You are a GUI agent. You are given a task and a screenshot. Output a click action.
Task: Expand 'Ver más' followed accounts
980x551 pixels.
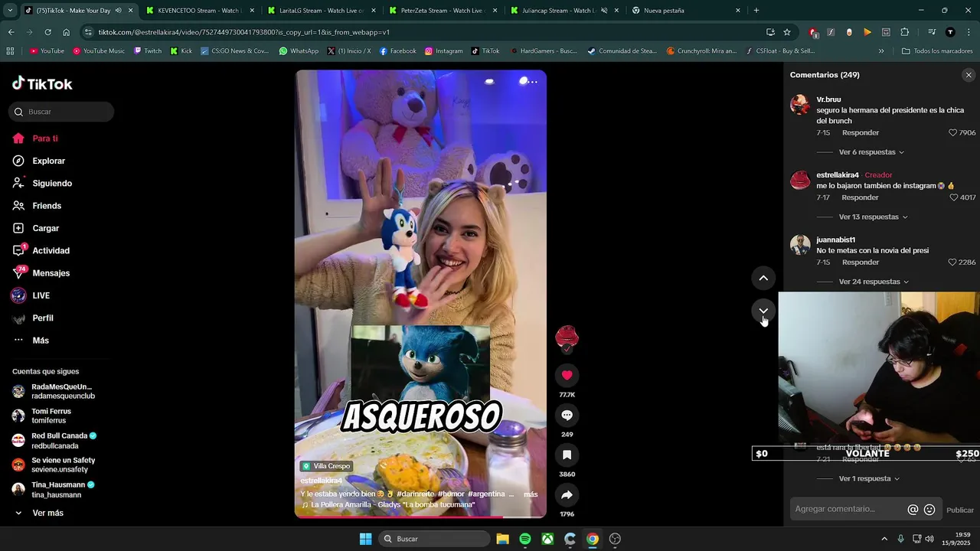point(47,513)
